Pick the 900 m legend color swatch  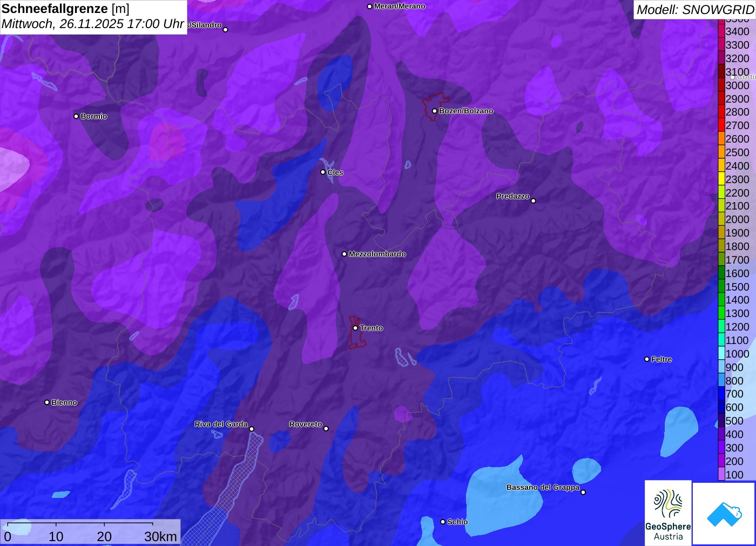tap(721, 367)
